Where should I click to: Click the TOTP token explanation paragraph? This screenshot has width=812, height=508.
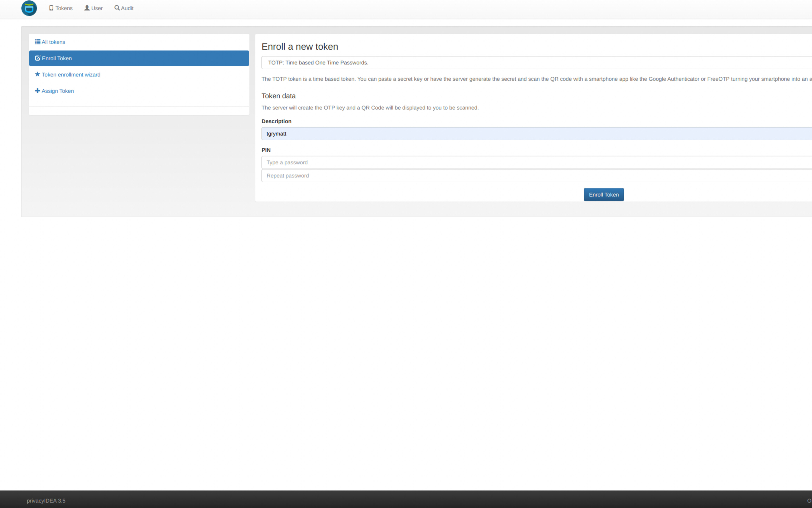[x=537, y=79]
